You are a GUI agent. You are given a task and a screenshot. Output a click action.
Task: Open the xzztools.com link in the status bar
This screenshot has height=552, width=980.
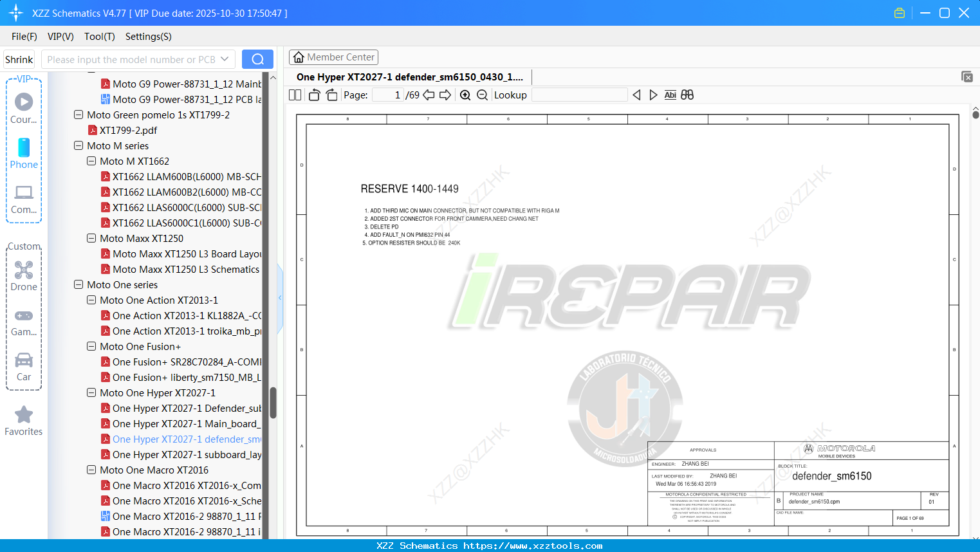558,546
